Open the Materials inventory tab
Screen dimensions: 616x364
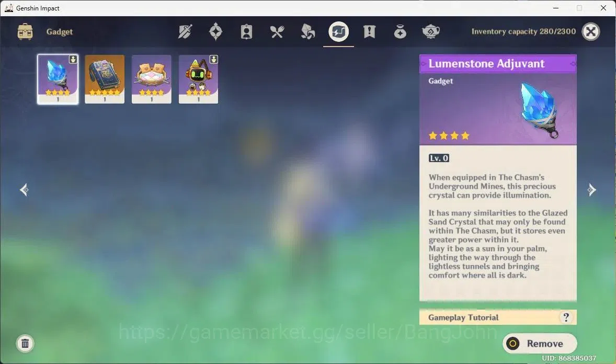(307, 32)
